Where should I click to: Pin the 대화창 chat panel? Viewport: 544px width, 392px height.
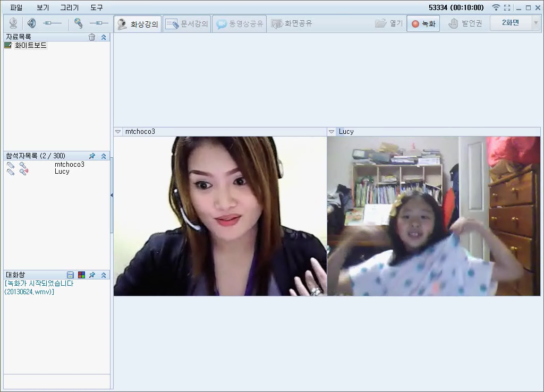92,275
